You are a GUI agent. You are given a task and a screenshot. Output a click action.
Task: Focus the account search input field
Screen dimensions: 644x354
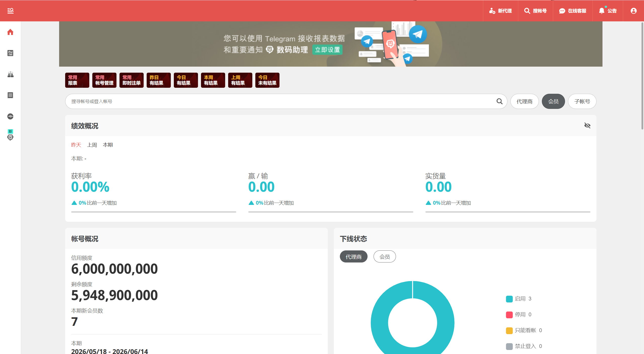[x=280, y=101]
